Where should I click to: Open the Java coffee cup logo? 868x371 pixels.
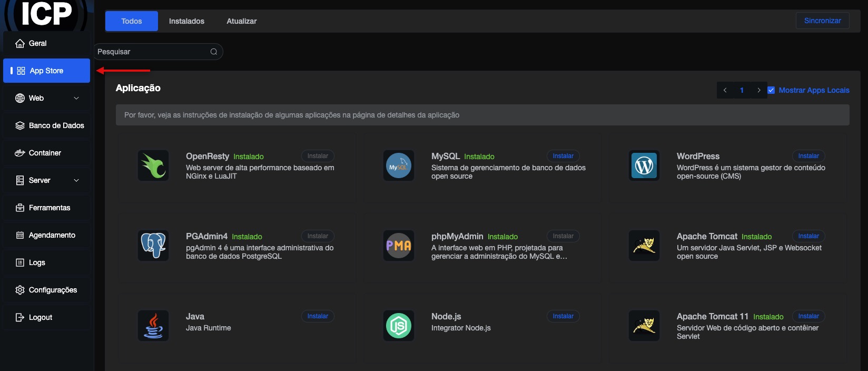coord(153,326)
